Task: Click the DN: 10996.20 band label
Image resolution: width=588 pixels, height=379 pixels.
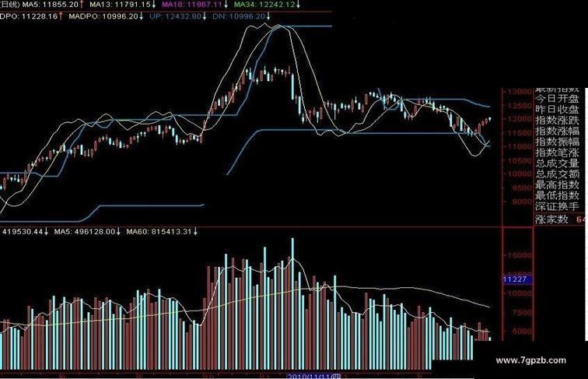Action: (x=239, y=16)
